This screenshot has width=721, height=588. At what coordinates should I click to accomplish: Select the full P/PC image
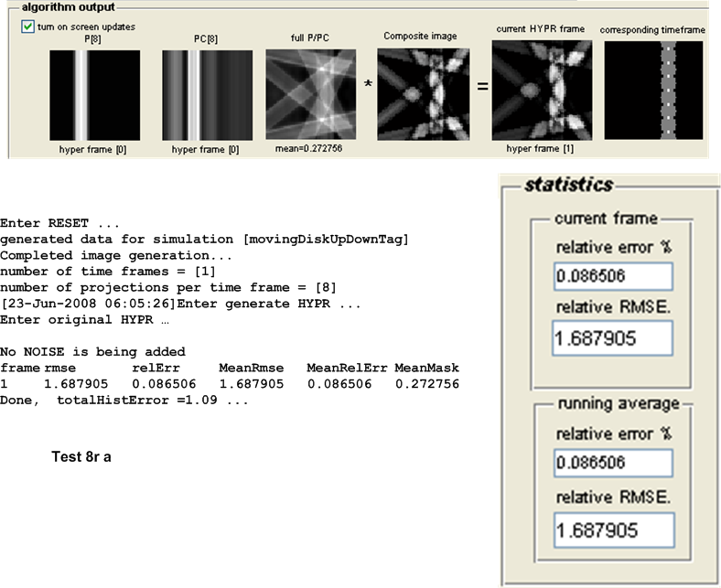click(311, 94)
